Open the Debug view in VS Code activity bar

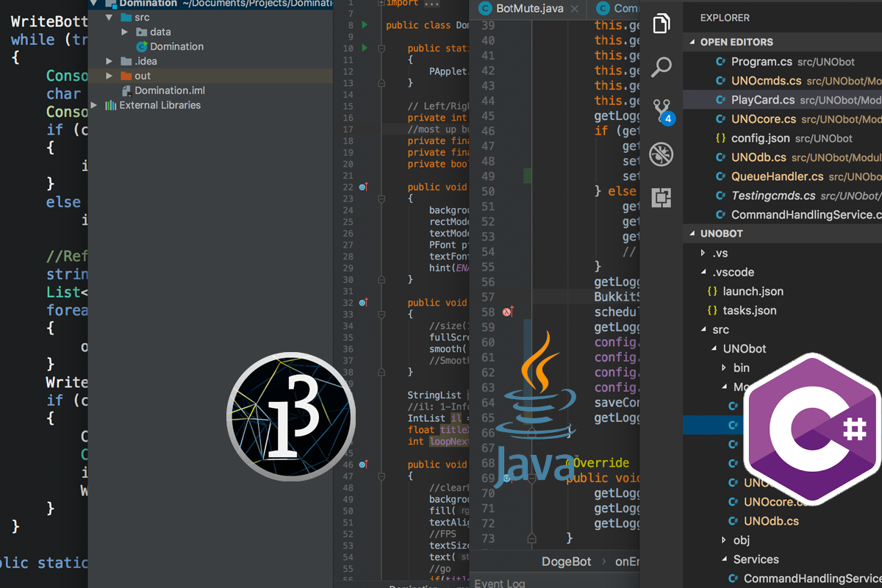tap(661, 154)
